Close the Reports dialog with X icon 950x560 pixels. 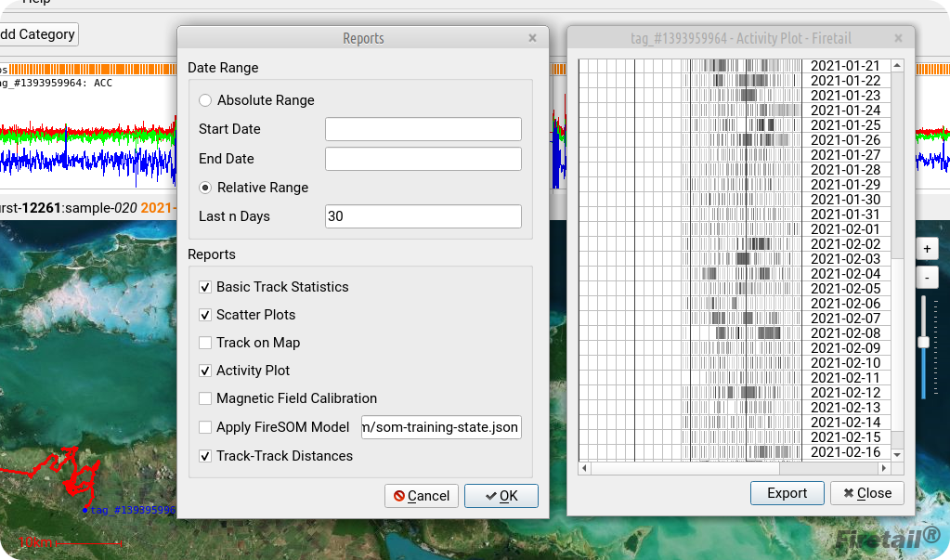[532, 38]
